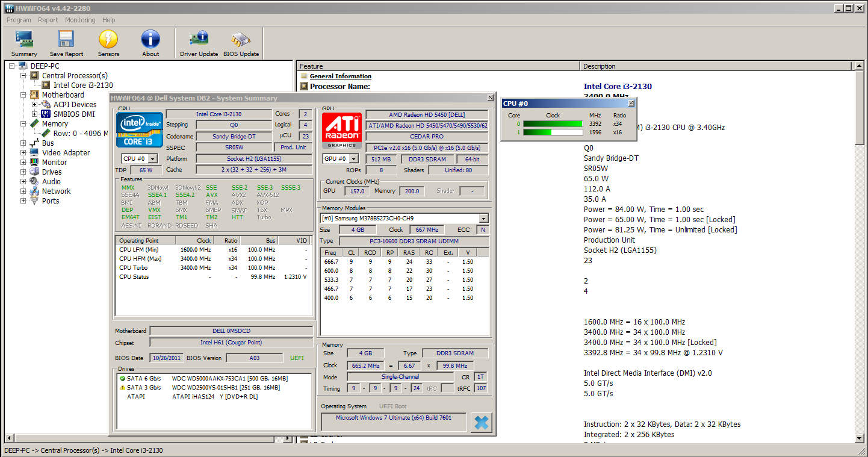Expand the Video Adapter node
The image size is (868, 457).
pyautogui.click(x=23, y=153)
